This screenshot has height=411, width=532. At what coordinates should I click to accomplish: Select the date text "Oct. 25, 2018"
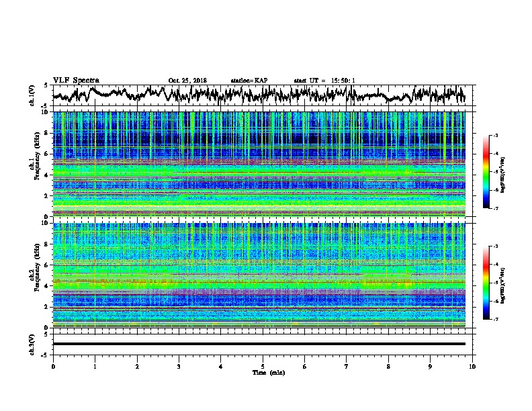point(187,81)
